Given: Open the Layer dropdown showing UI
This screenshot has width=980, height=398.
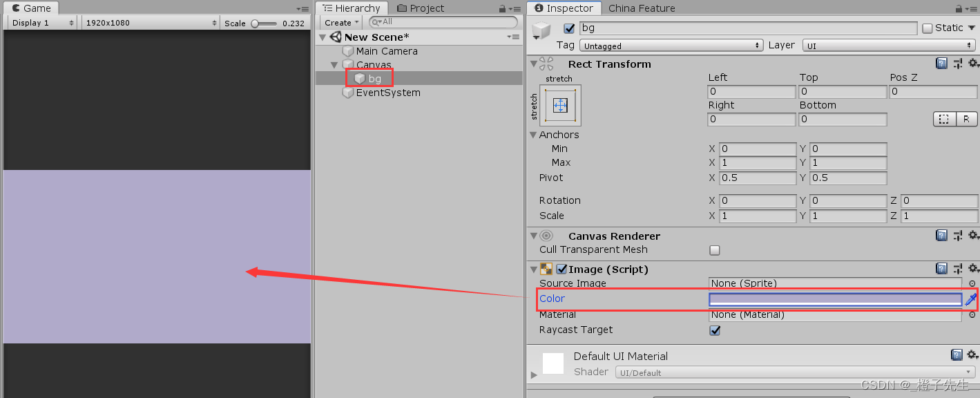Looking at the screenshot, I should (888, 46).
